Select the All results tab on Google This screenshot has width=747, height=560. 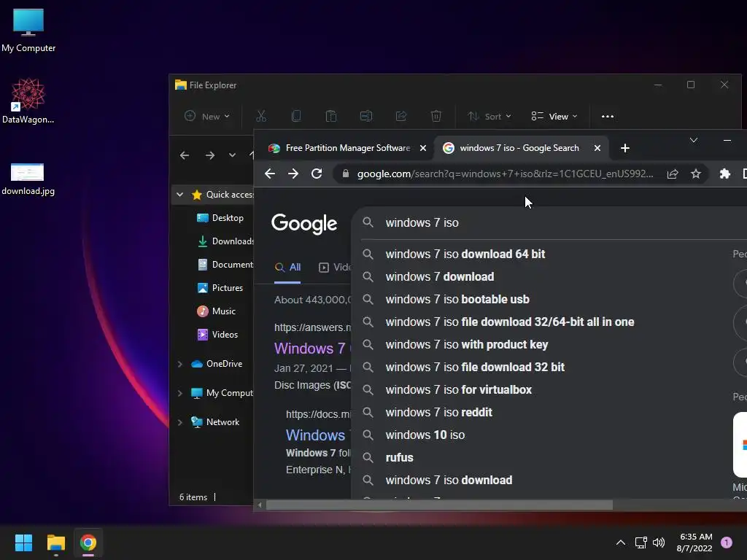point(287,267)
